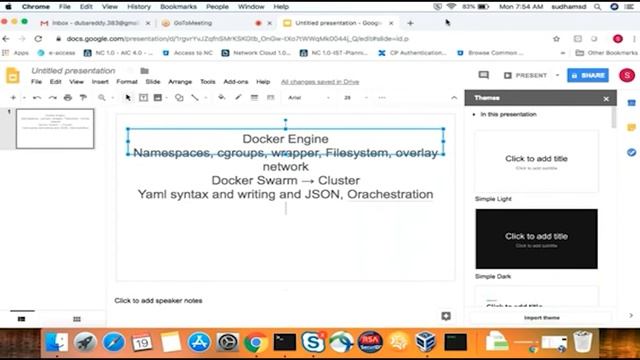Click the undo arrow in toolbar
Viewport: 640px width, 360px height.
point(37,98)
